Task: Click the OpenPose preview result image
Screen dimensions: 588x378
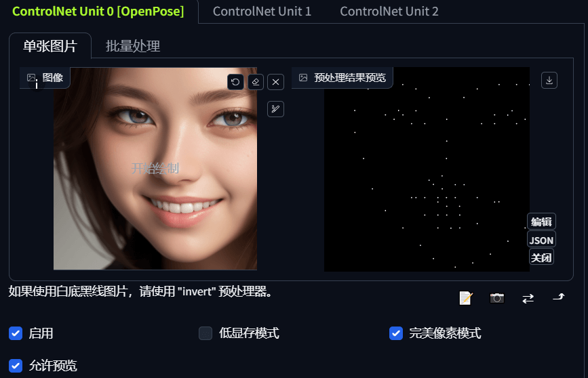Action: (x=427, y=169)
